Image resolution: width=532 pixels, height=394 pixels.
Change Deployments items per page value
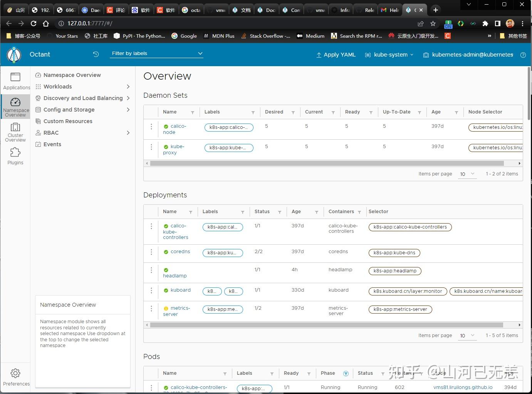[467, 336]
